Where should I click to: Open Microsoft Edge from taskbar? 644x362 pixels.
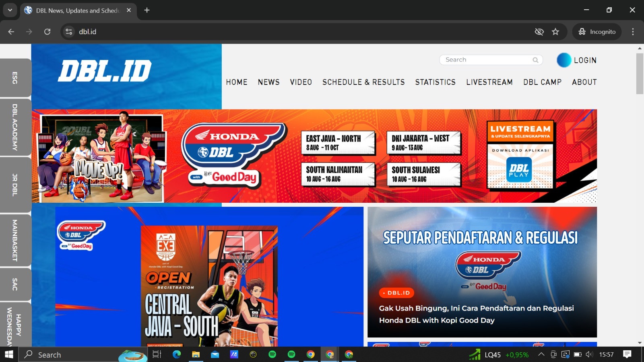click(x=176, y=354)
